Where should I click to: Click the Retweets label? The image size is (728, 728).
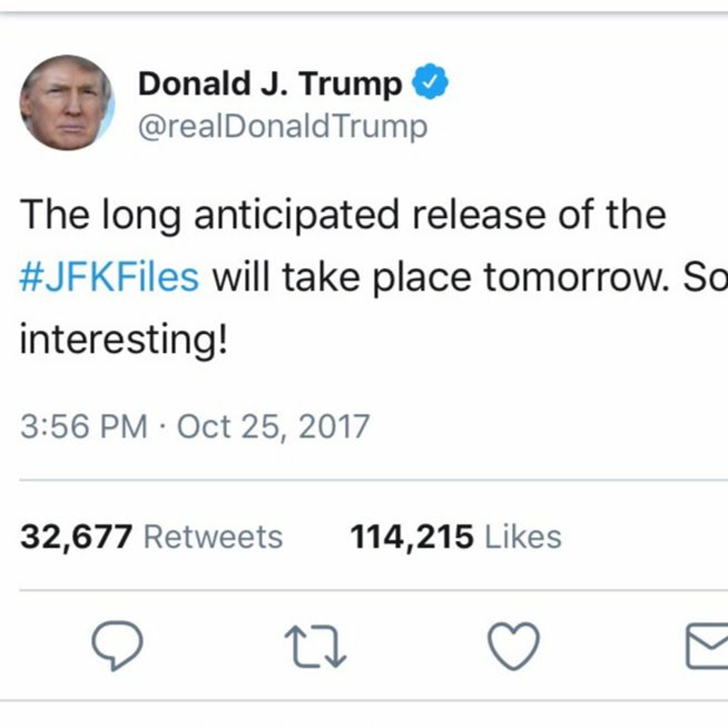click(x=213, y=537)
